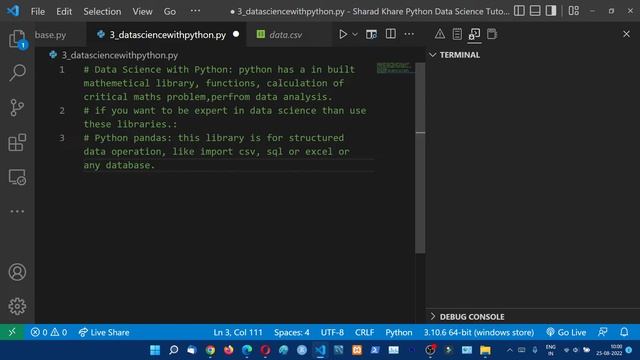The image size is (640, 360).
Task: Open notifications bell in status bar
Action: (624, 332)
